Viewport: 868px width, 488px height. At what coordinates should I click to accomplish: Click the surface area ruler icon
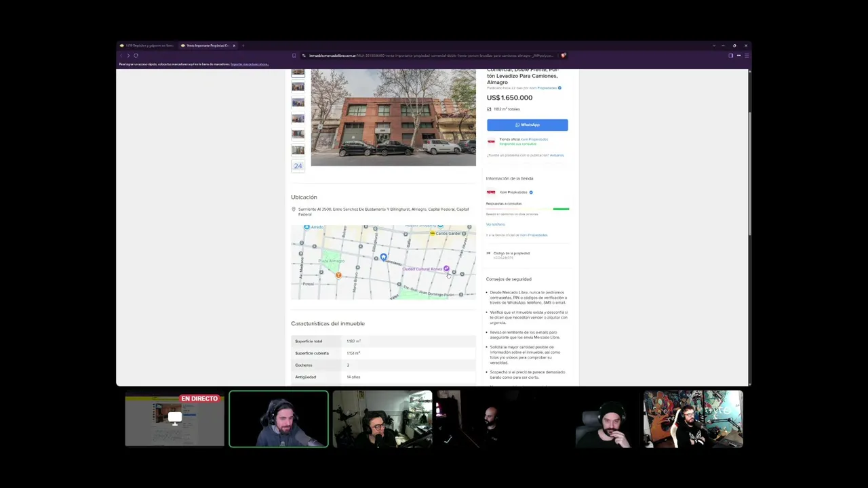click(489, 109)
